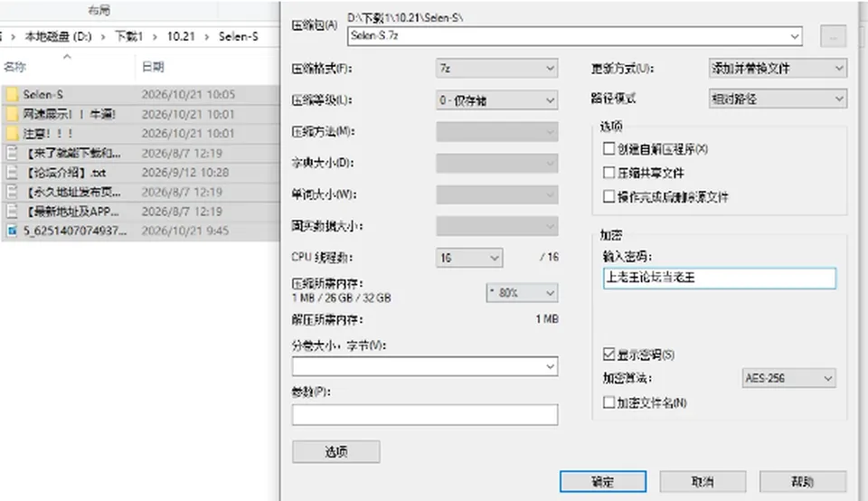The width and height of the screenshot is (868, 501).
Task: Click the image file icon of 5_6251407074937...
Action: pyautogui.click(x=12, y=231)
